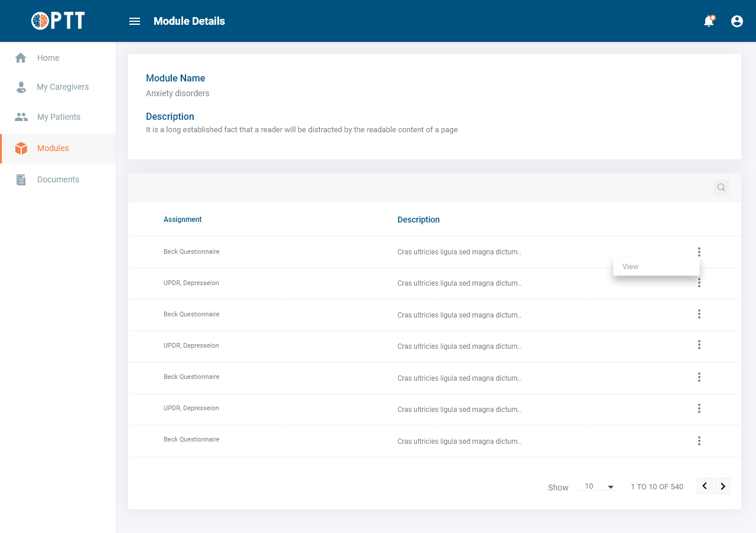The image size is (756, 533).
Task: Click the Documents page icon in sidebar
Action: [21, 179]
